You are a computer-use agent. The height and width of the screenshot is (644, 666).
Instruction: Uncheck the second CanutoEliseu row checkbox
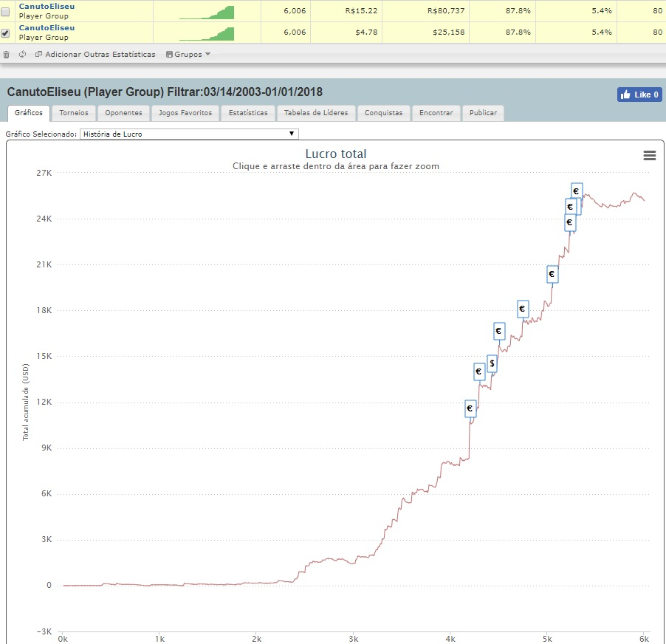click(5, 32)
